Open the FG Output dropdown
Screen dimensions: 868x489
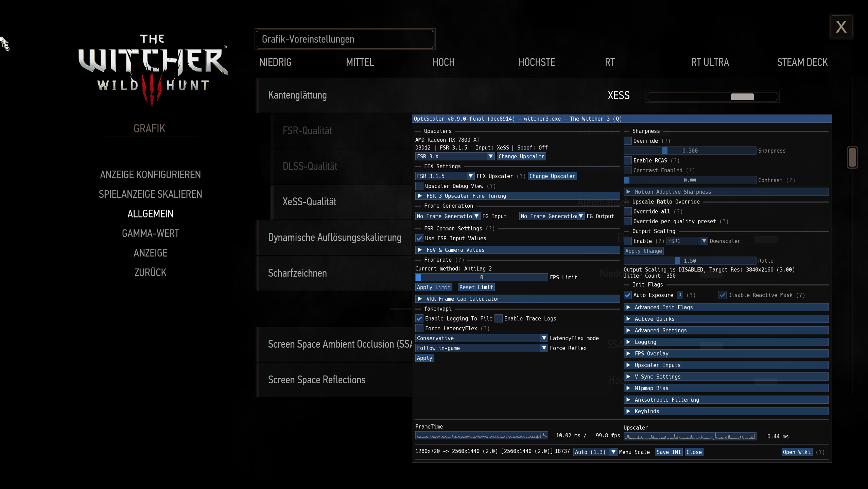[x=552, y=216]
